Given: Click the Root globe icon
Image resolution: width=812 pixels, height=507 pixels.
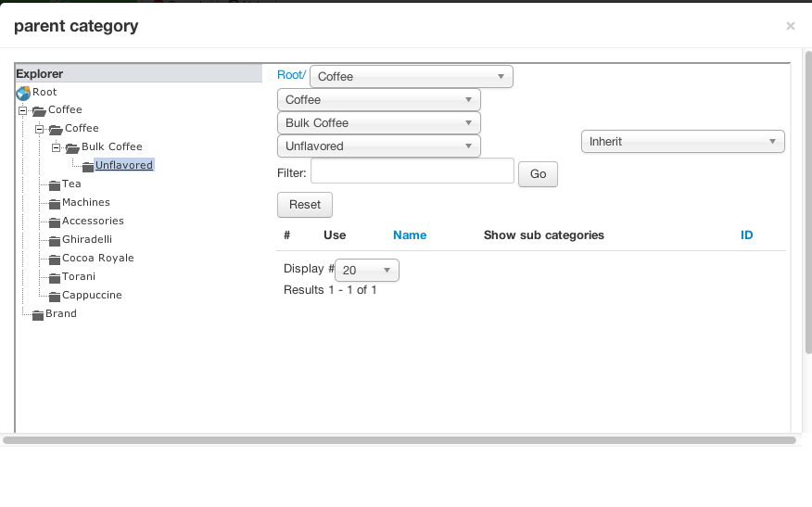Looking at the screenshot, I should [23, 94].
